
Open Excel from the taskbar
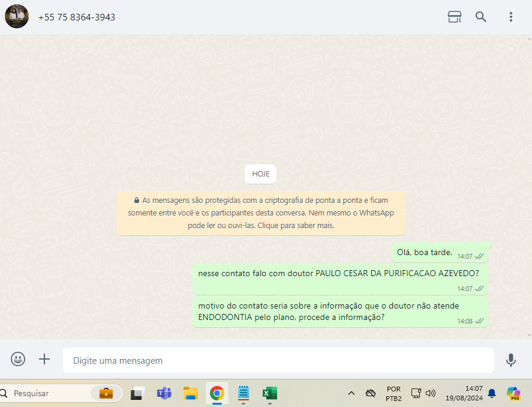click(x=270, y=393)
